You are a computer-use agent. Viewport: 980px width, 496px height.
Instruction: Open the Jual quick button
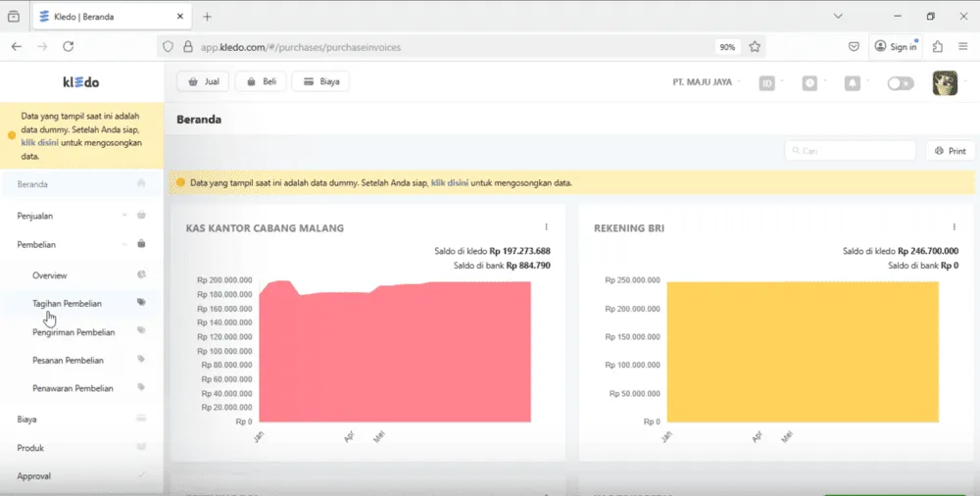pos(203,81)
